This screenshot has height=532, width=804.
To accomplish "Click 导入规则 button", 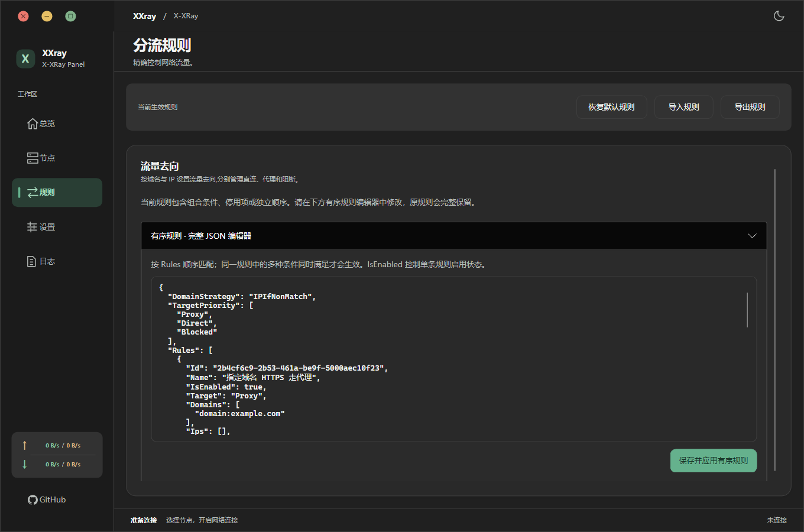I will [683, 107].
